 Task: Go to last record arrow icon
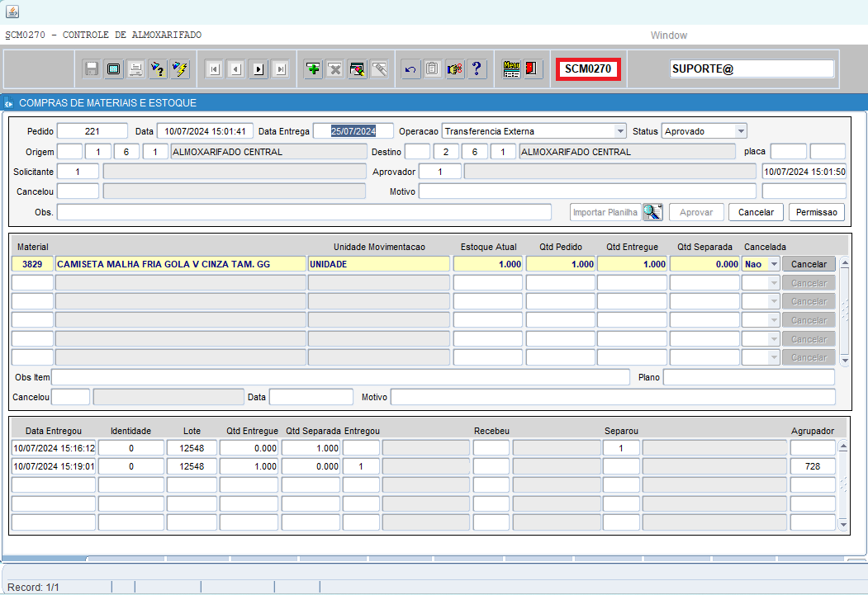pyautogui.click(x=281, y=69)
